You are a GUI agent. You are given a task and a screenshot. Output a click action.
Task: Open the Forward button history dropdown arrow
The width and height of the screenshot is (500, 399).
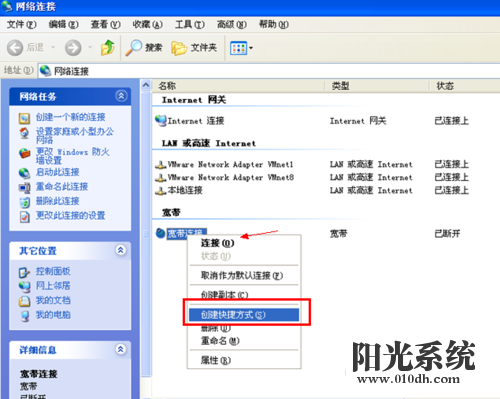(90, 48)
